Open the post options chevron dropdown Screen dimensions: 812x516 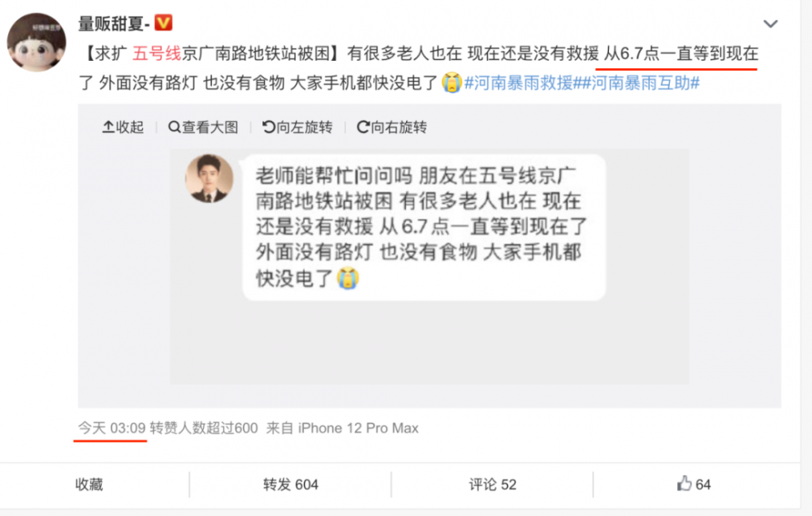(x=771, y=24)
